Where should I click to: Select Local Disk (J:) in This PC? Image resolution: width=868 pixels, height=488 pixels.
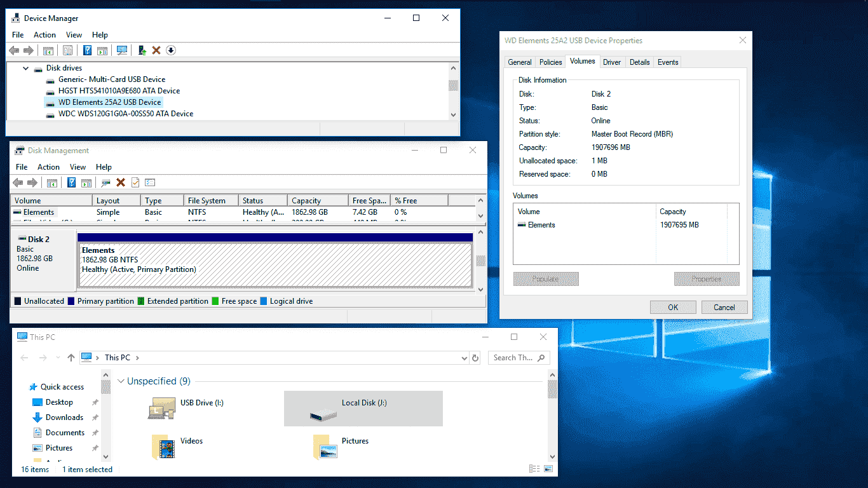[x=363, y=408]
